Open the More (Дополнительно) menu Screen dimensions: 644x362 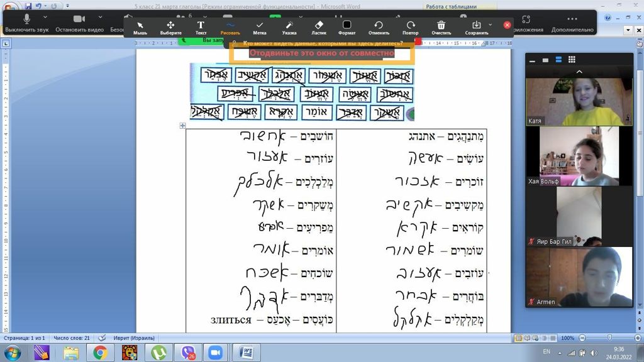click(x=572, y=23)
